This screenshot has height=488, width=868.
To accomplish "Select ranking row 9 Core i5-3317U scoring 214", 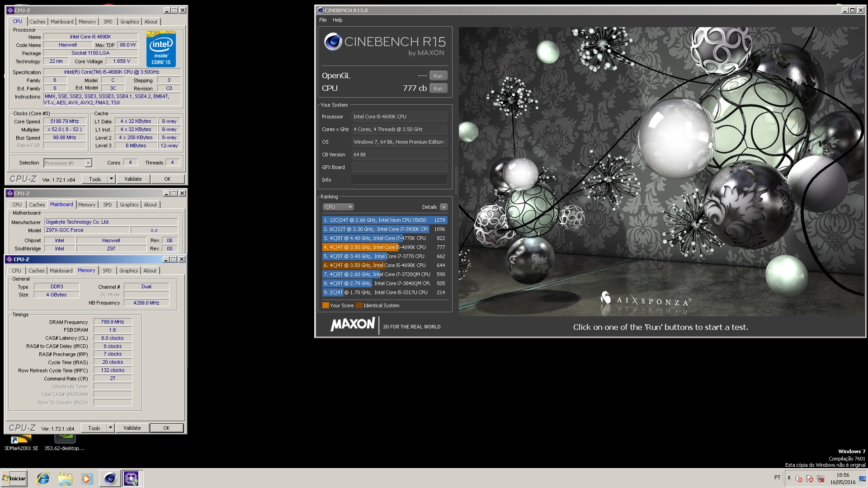I will (385, 292).
